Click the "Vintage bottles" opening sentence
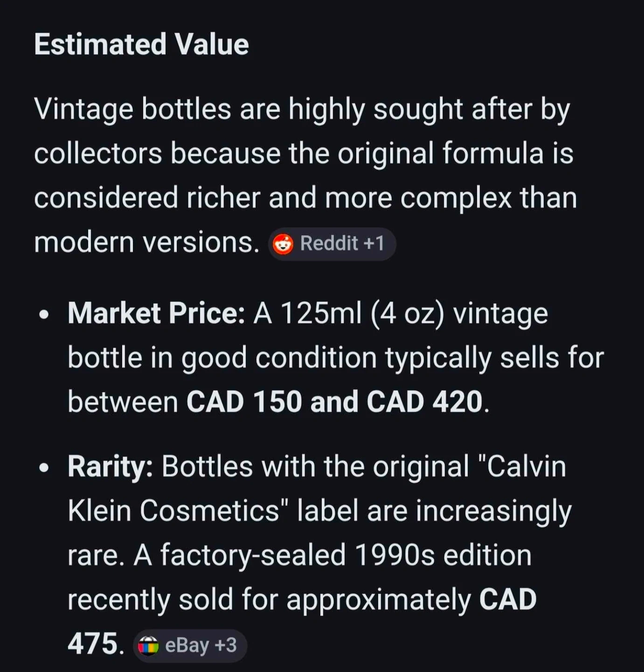The image size is (644, 672). tap(133, 110)
